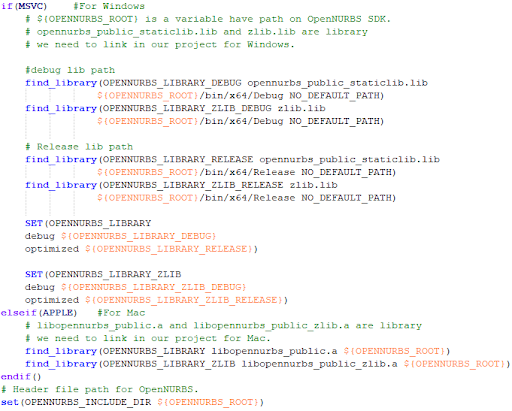Click the ${OPENNURBS_LIBRARY_ZLIB_RELEASE} variable
This screenshot has width=512, height=411.
pyautogui.click(x=184, y=300)
